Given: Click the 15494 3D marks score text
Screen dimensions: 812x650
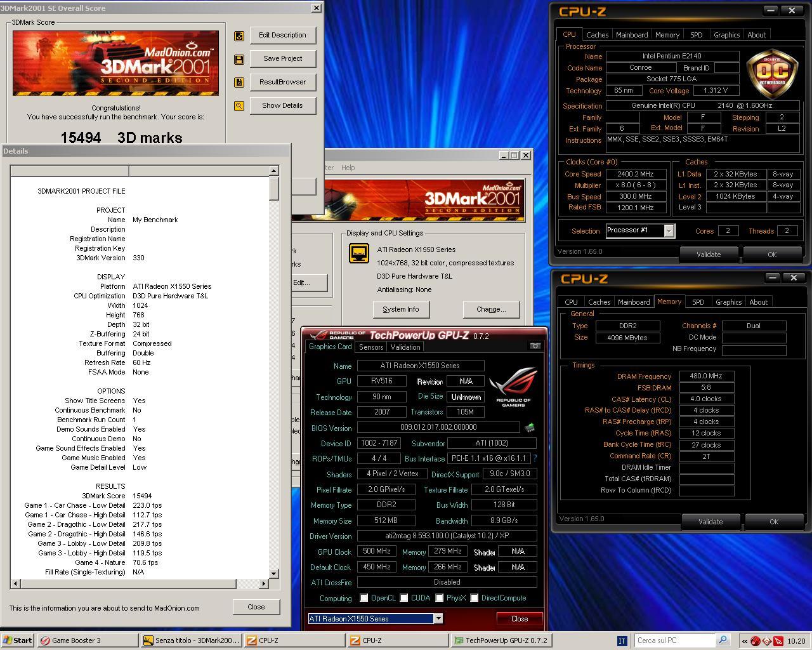Looking at the screenshot, I should point(121,138).
